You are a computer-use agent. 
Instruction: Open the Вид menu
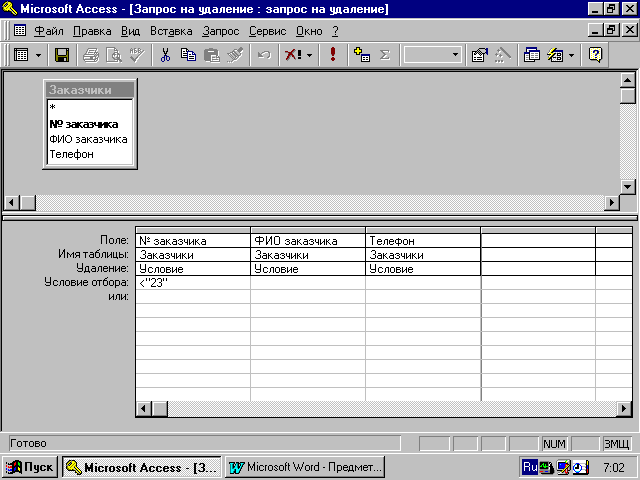click(131, 31)
